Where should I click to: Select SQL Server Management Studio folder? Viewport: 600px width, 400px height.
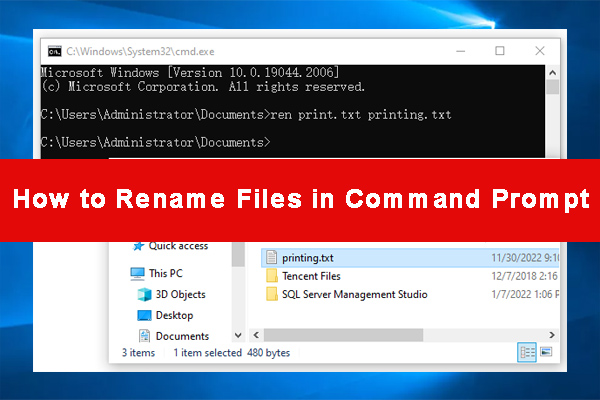pyautogui.click(x=354, y=294)
